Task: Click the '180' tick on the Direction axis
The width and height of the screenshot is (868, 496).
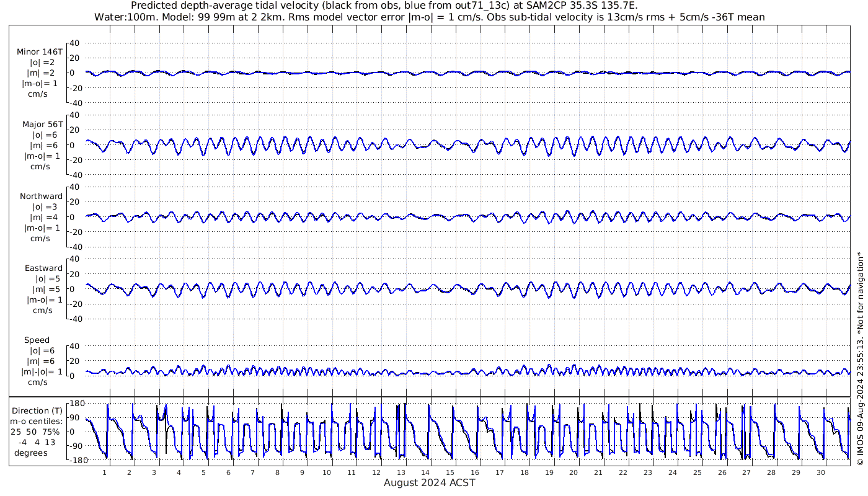Action: point(76,404)
